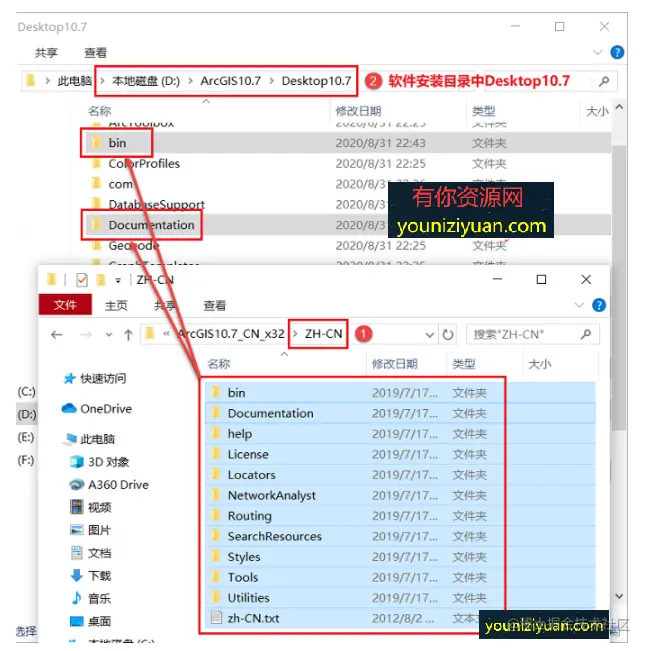Viewport: 648px width, 651px height.
Task: Open the 查看 tab in ZH-CN window
Action: click(x=215, y=306)
